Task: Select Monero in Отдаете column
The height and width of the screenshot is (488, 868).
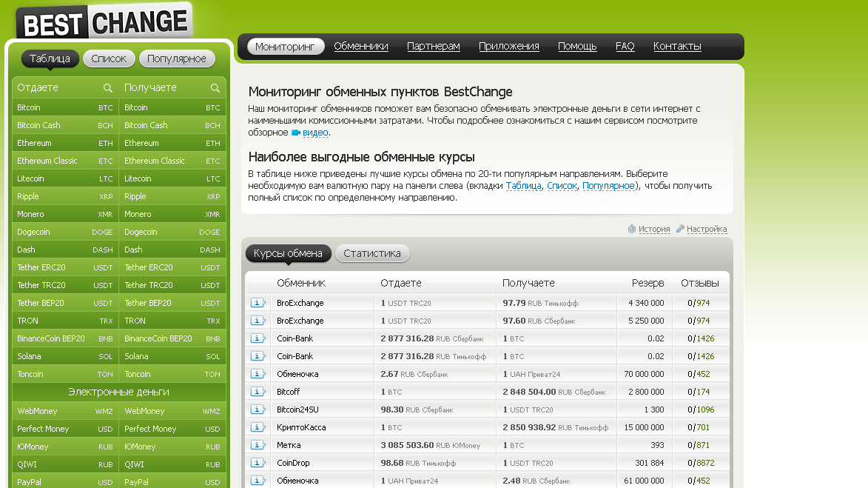Action: (65, 214)
